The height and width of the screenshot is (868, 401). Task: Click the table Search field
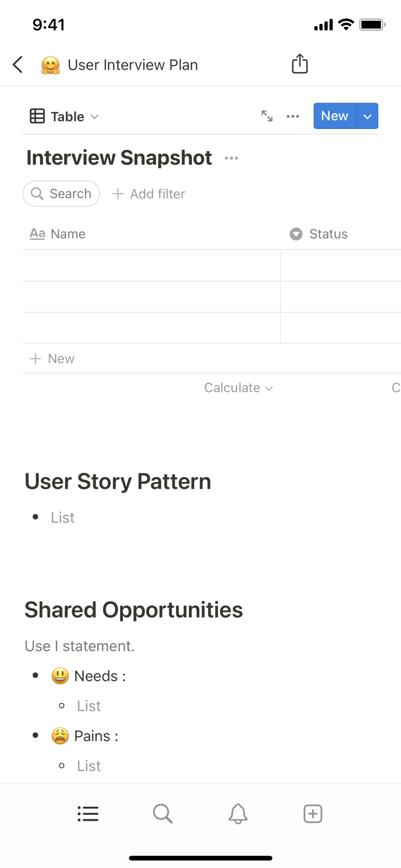pyautogui.click(x=61, y=194)
